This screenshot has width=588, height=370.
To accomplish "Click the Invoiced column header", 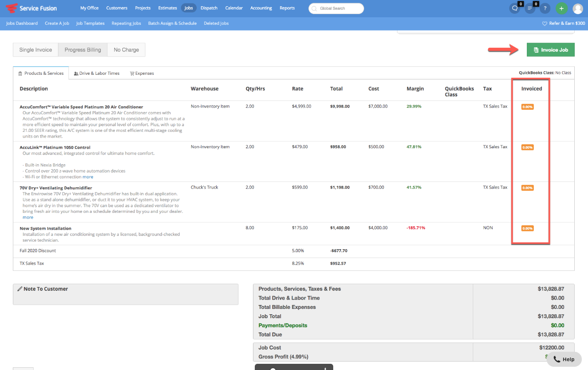I will 532,89.
